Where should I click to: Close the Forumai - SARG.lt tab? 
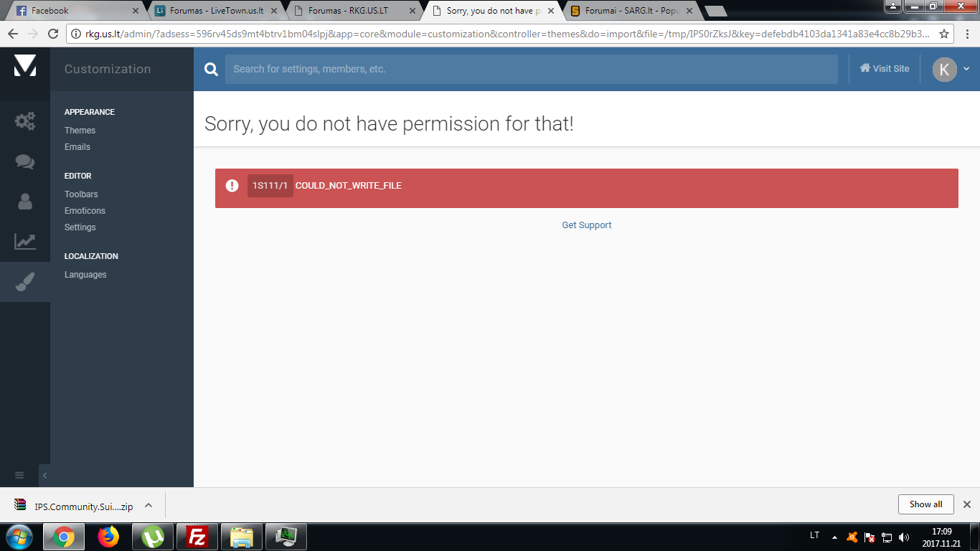click(689, 11)
